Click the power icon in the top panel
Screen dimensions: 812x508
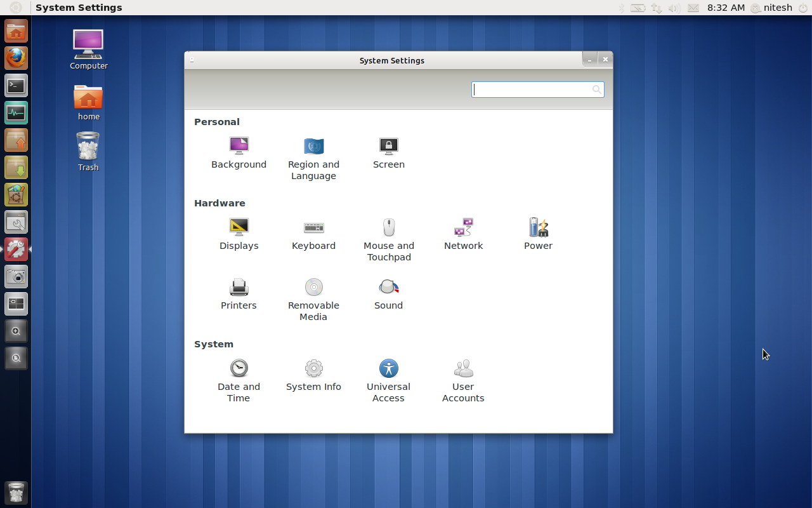pos(803,8)
